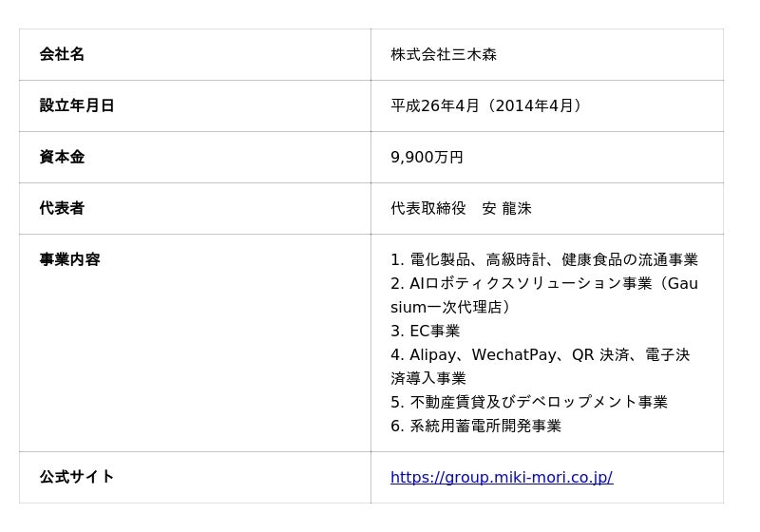Click the AIロボティクスソリューション事業 line
This screenshot has width=760, height=532.
(544, 283)
